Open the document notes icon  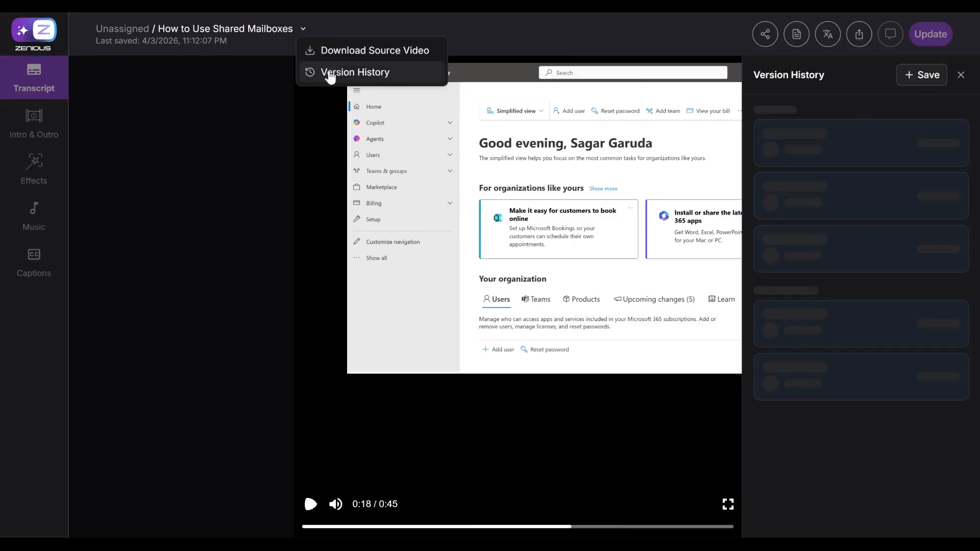tap(796, 34)
